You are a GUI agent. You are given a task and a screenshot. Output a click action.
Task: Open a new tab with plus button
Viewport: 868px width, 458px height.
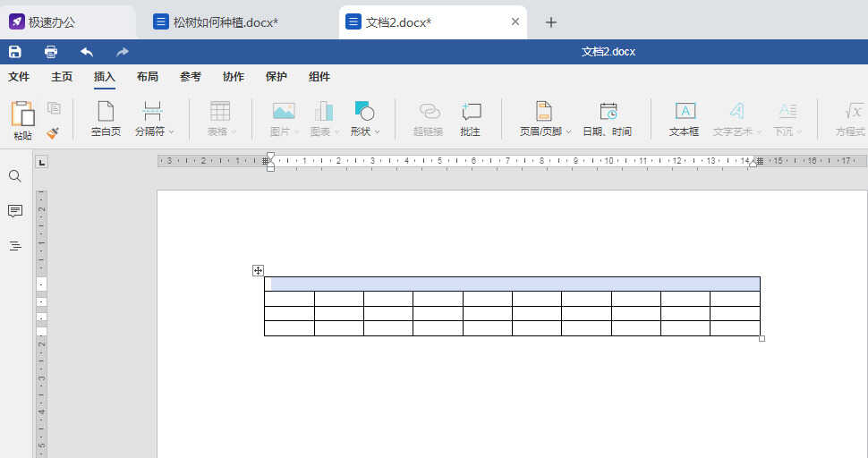coord(551,22)
